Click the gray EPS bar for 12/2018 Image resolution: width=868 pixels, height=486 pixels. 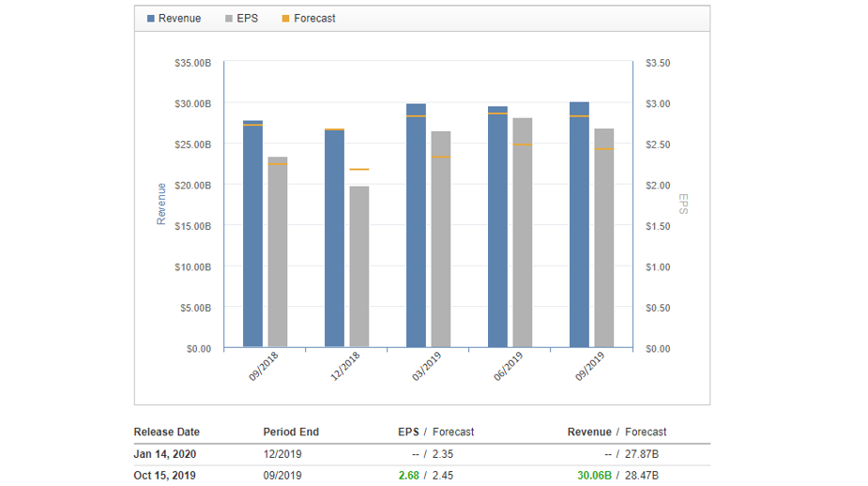pyautogui.click(x=359, y=267)
